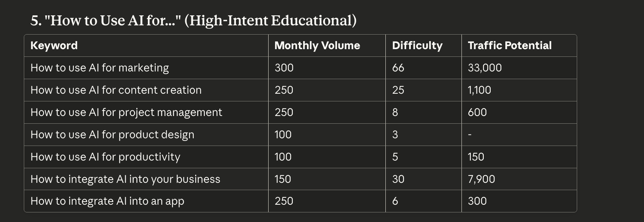Viewport: 644px width, 222px height.
Task: Click the Difficulty column header
Action: click(x=417, y=46)
